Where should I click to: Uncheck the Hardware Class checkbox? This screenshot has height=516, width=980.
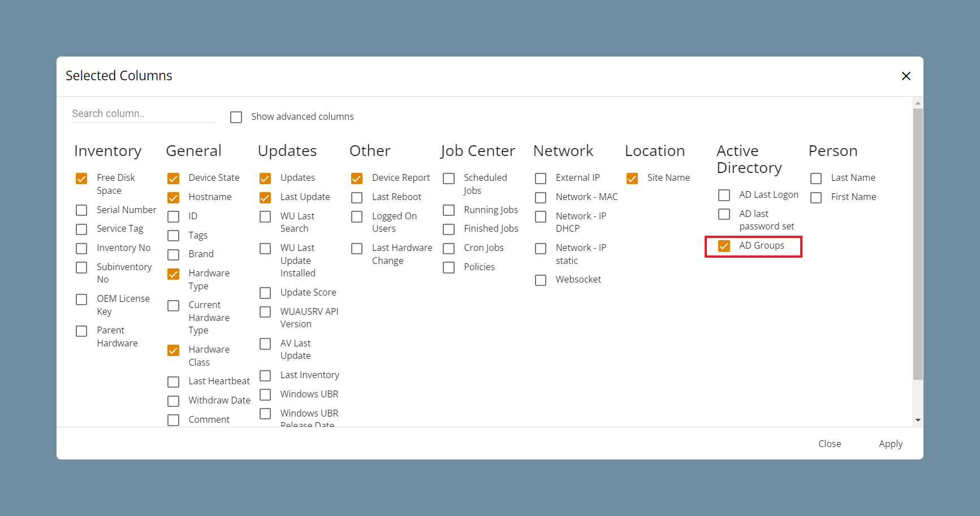coord(173,350)
